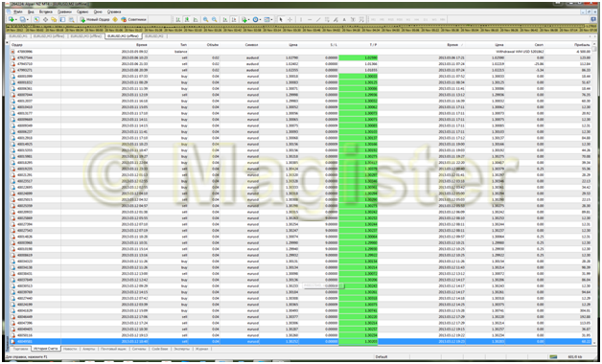Click the vertical scrollbar of account history
This screenshot has width=602, height=364.
pyautogui.click(x=594, y=192)
